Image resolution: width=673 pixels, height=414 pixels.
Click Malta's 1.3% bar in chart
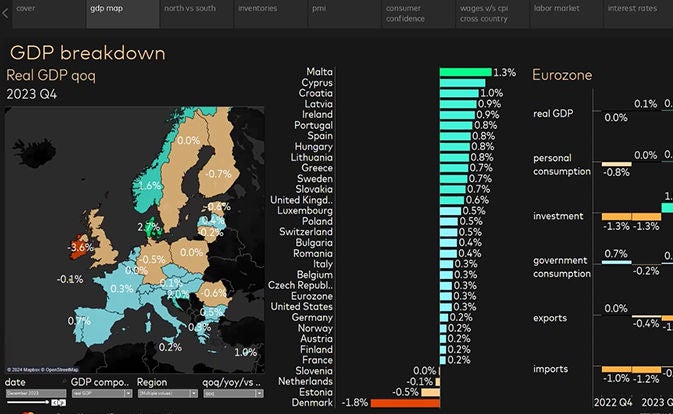[x=465, y=72]
